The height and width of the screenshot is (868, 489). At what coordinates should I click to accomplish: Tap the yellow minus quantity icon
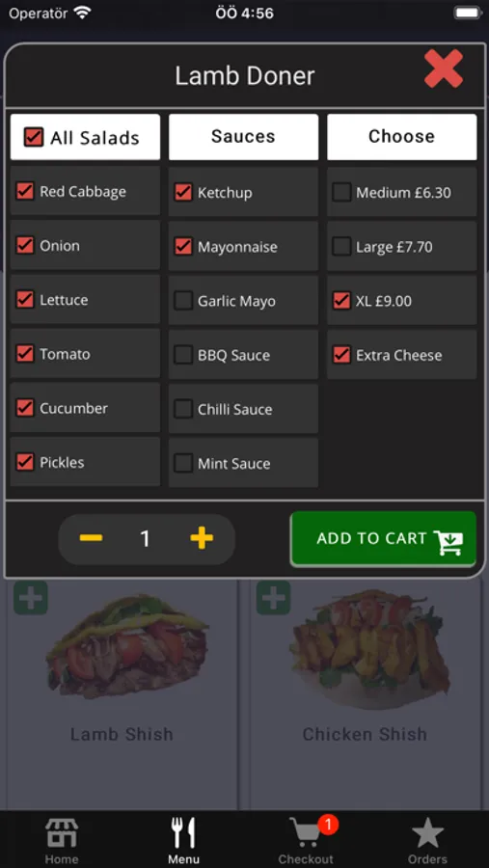click(x=91, y=537)
